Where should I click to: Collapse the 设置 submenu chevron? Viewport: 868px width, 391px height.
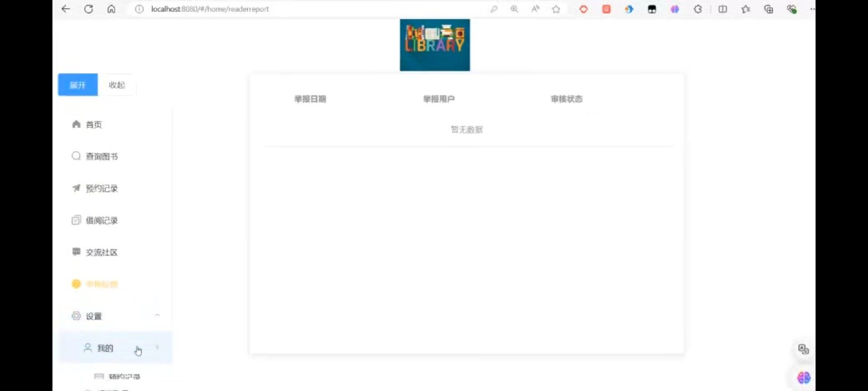coord(157,315)
